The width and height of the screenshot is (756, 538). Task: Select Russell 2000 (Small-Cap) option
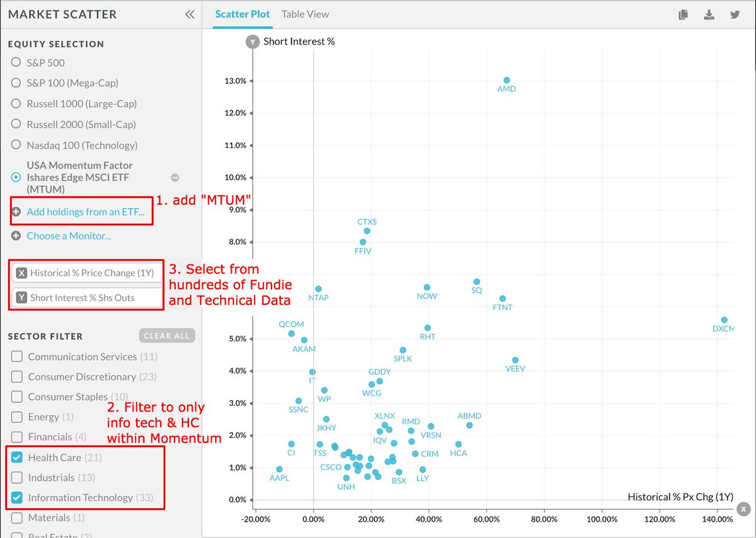coord(16,124)
